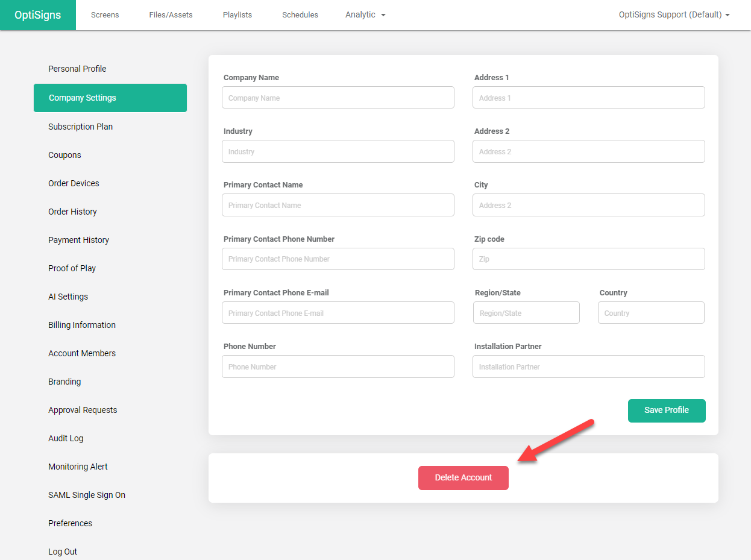751x560 pixels.
Task: Click the Save Profile button
Action: 666,410
